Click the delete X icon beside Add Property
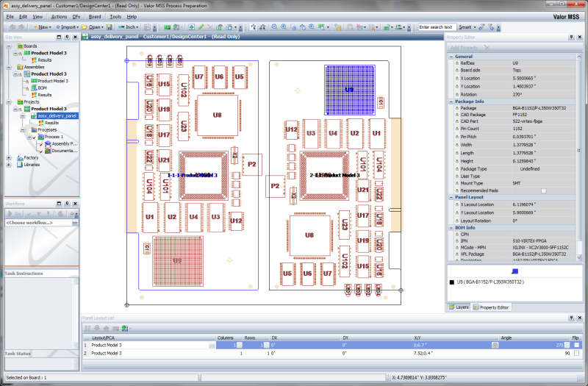Viewport: 588px width, 386px height. pyautogui.click(x=487, y=48)
